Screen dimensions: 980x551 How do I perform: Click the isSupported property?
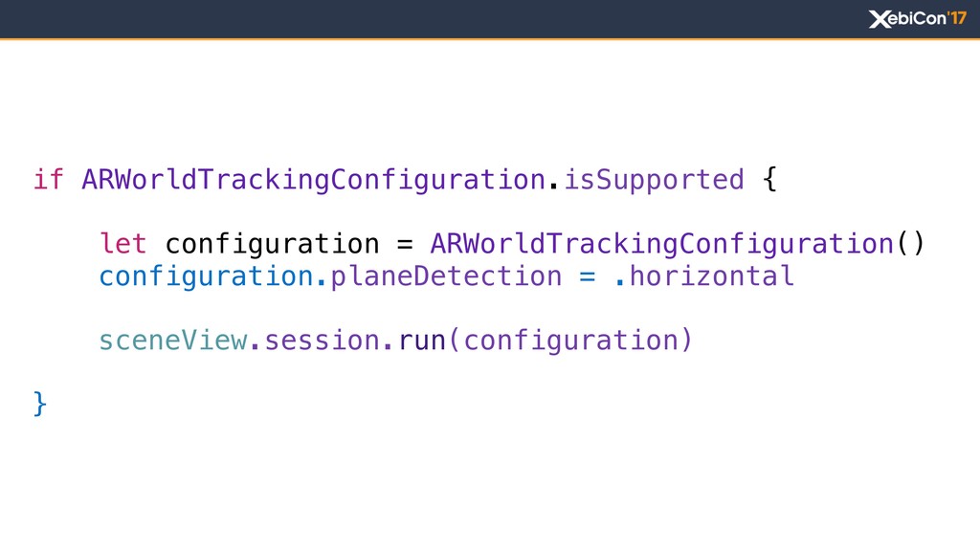point(655,180)
